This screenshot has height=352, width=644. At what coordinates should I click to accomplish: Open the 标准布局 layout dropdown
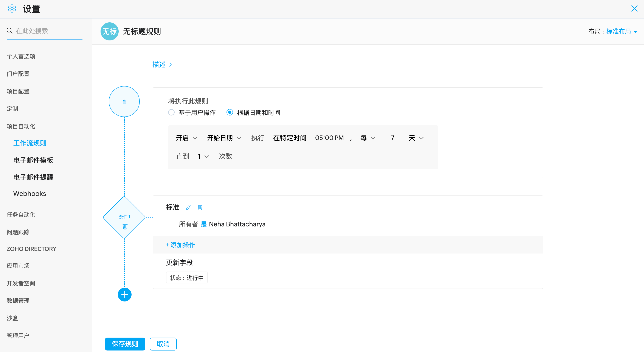tap(621, 31)
